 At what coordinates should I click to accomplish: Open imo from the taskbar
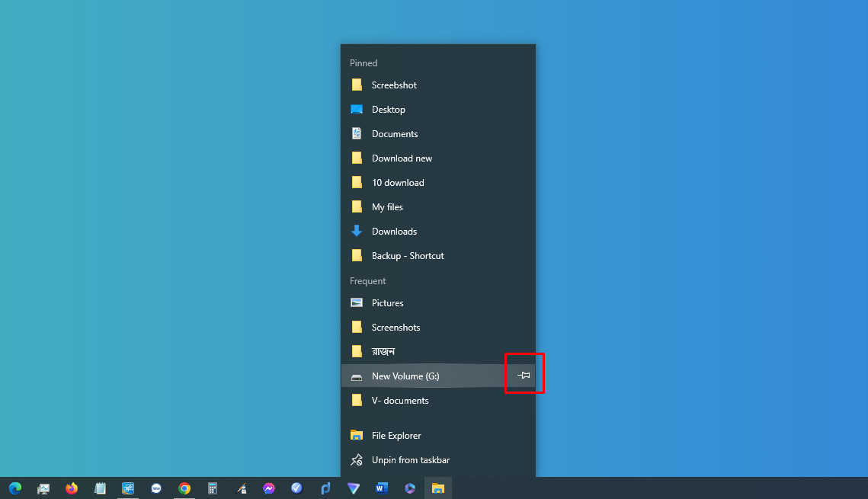click(x=156, y=488)
